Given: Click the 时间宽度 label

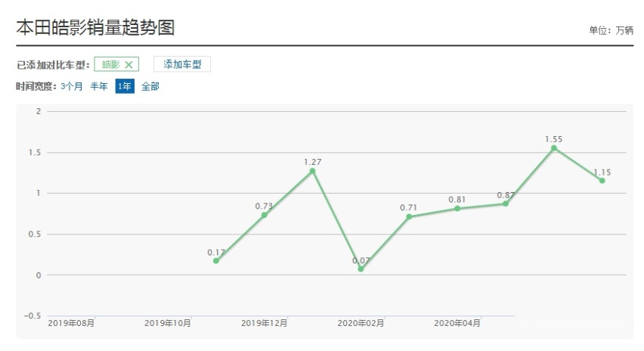Looking at the screenshot, I should [36, 86].
